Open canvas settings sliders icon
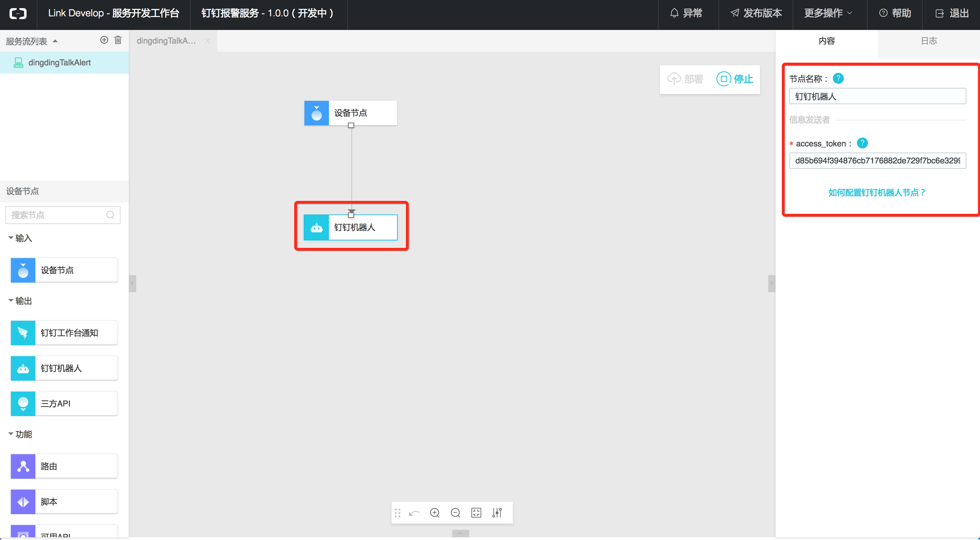 (497, 513)
